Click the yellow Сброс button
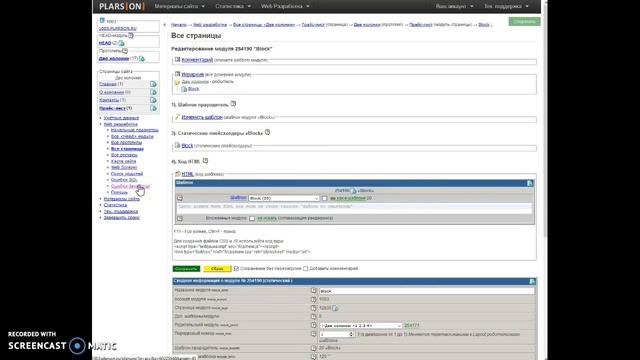 point(218,269)
